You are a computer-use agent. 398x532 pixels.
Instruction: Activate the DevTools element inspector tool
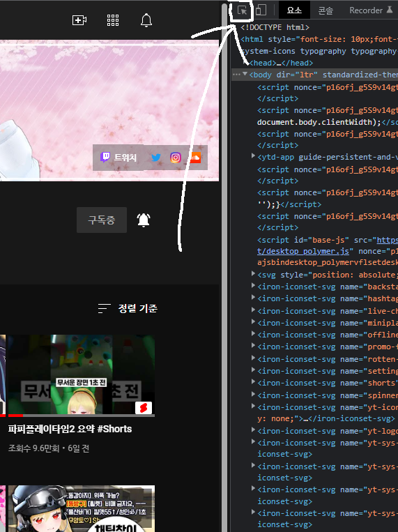(242, 10)
